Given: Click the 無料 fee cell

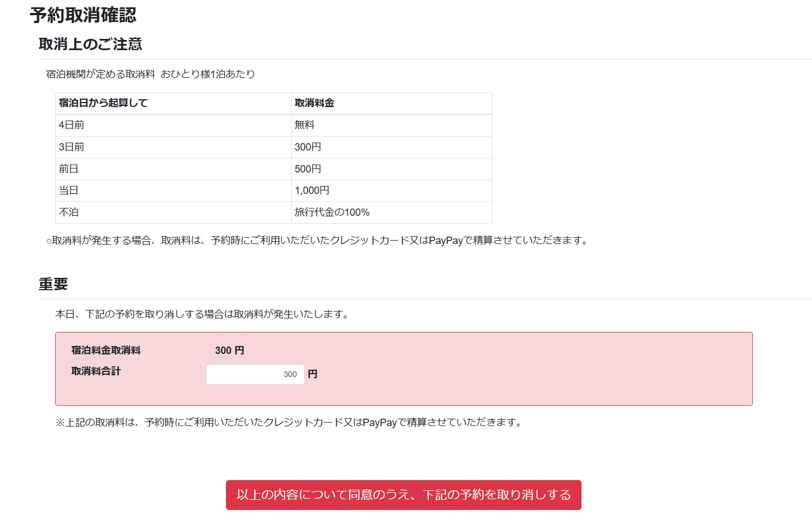Looking at the screenshot, I should [x=392, y=125].
